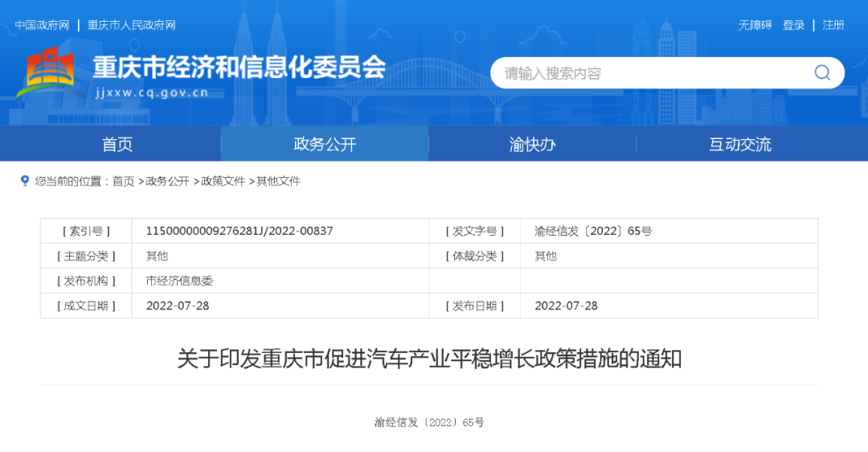This screenshot has height=452, width=868.
Task: Click the 发布日期 value 2022-07-28
Action: (567, 306)
